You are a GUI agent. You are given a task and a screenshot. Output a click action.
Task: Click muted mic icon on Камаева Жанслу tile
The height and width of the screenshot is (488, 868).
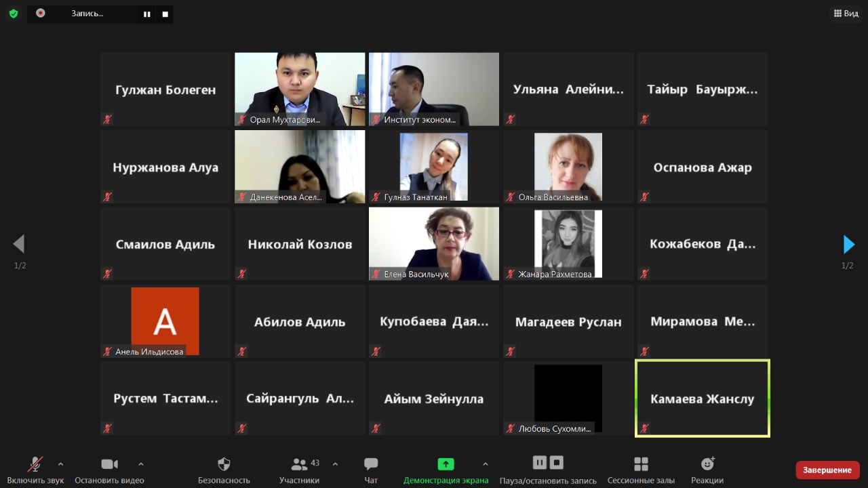[644, 428]
